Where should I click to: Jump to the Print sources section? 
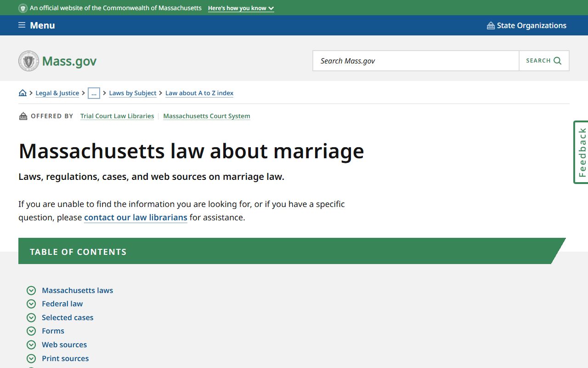65,358
